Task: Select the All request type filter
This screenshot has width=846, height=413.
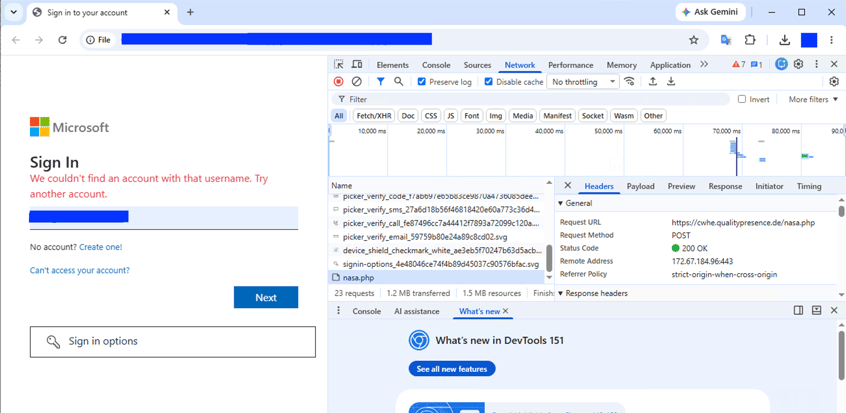Action: (338, 116)
